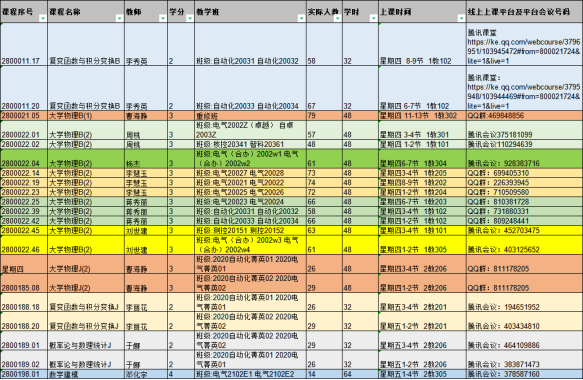Select the 腾讯会议: 378587160 cell

click(x=524, y=374)
